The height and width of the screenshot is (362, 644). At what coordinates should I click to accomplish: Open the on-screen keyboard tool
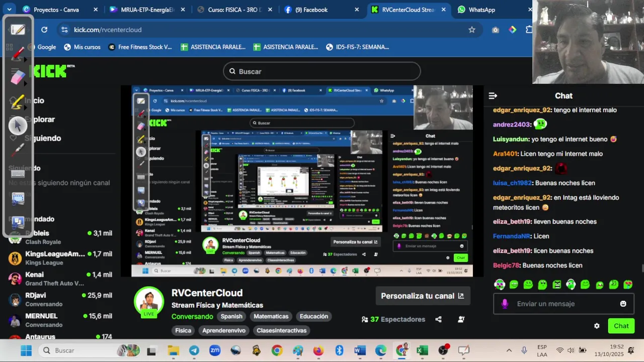click(18, 173)
